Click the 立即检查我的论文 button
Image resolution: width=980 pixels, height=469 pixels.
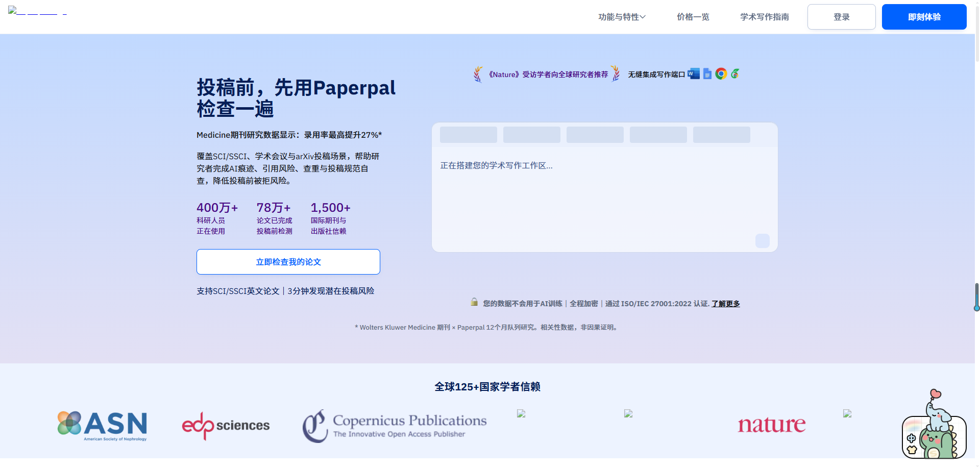[288, 262]
